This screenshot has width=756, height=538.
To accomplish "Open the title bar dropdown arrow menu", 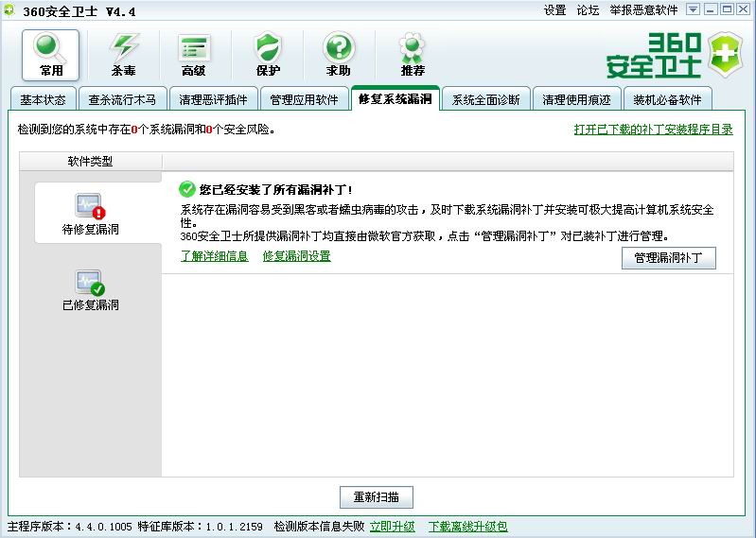I will pos(693,9).
